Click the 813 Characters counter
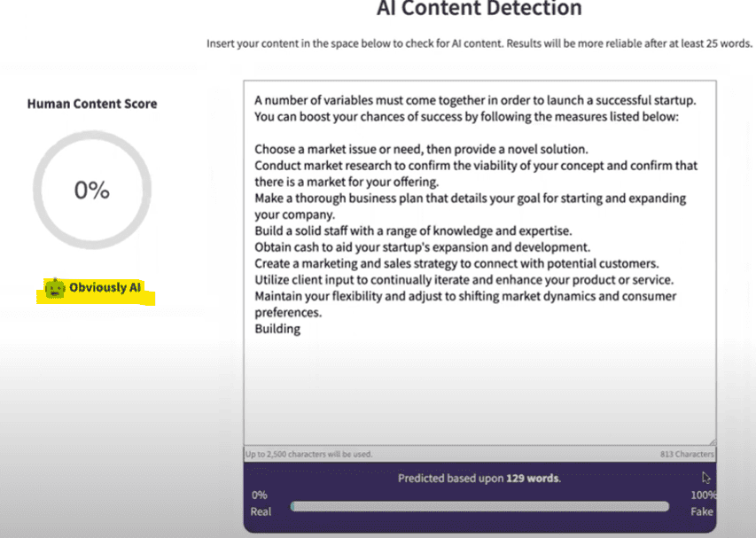Viewport: 756px width, 538px height. [x=687, y=454]
